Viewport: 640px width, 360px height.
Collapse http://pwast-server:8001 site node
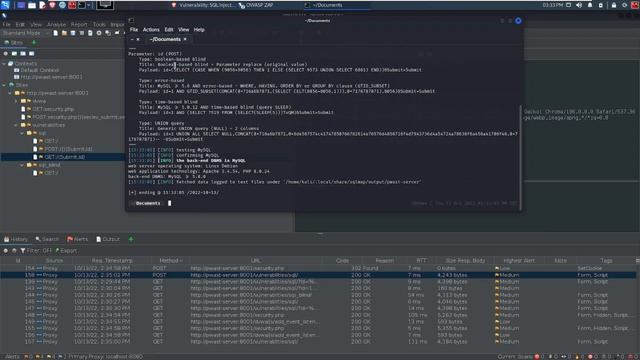10,93
